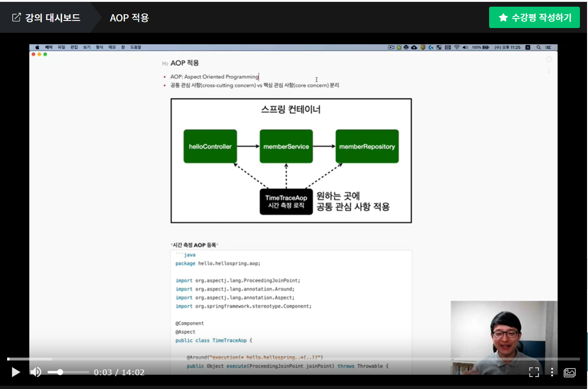Image resolution: width=588 pixels, height=389 pixels.
Task: Click the clock showing 오후 11:25
Action: [x=508, y=48]
